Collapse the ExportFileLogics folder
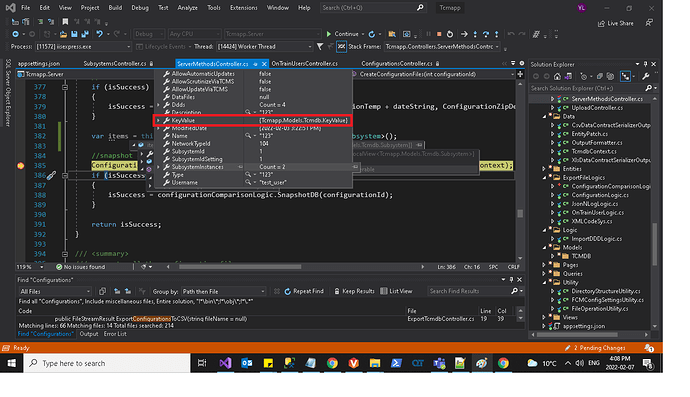Viewport: 690px width, 397px height. 544,177
